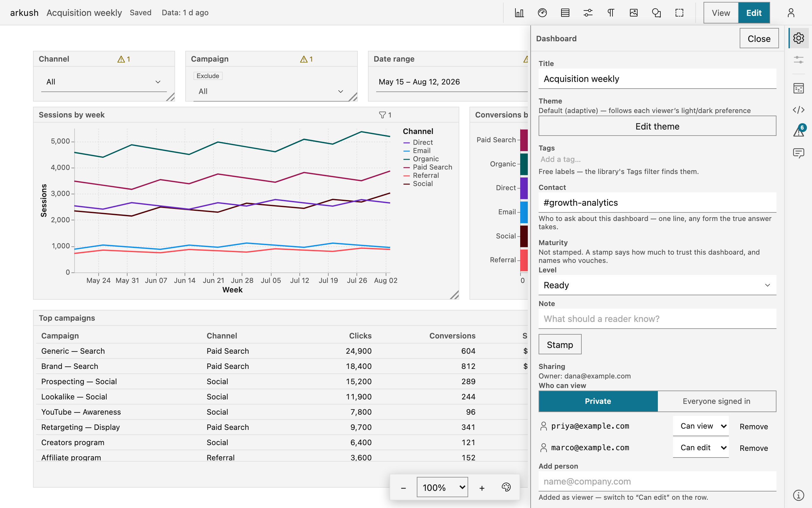Toggle the Paid Search series in the legend

(x=428, y=167)
